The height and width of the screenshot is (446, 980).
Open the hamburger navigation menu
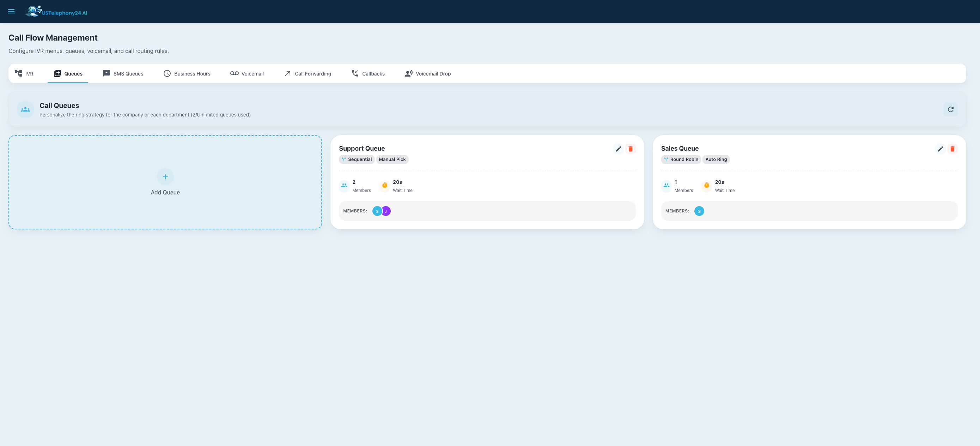(11, 11)
